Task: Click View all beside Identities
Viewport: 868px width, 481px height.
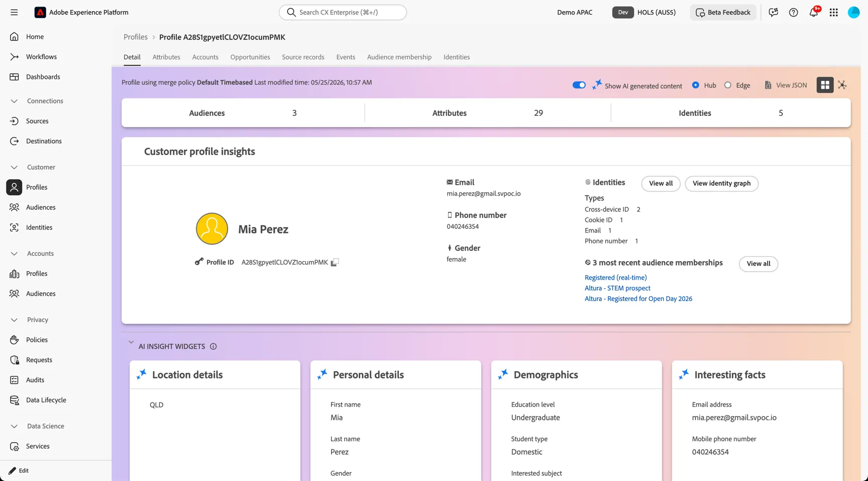Action: [x=661, y=183]
